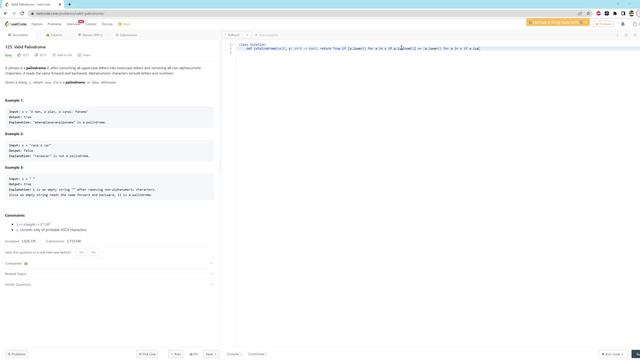640x360 pixels.
Task: Click the Premium button
Action: click(x=604, y=24)
